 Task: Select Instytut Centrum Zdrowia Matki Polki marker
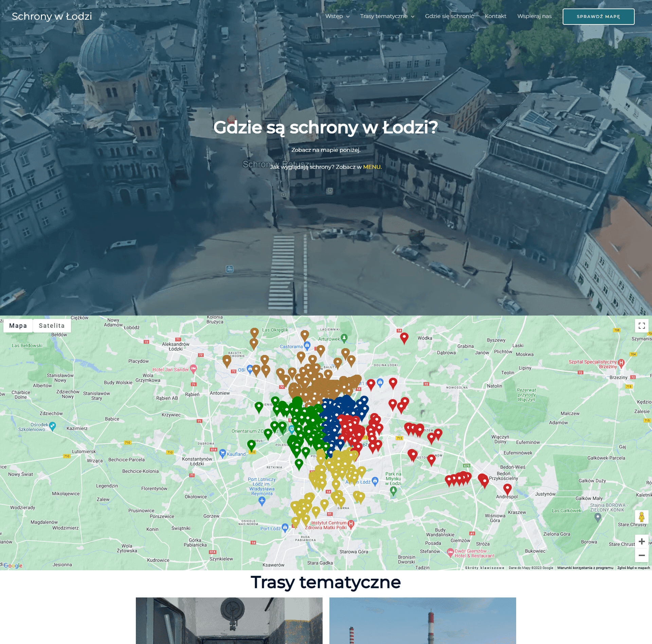[x=351, y=524]
